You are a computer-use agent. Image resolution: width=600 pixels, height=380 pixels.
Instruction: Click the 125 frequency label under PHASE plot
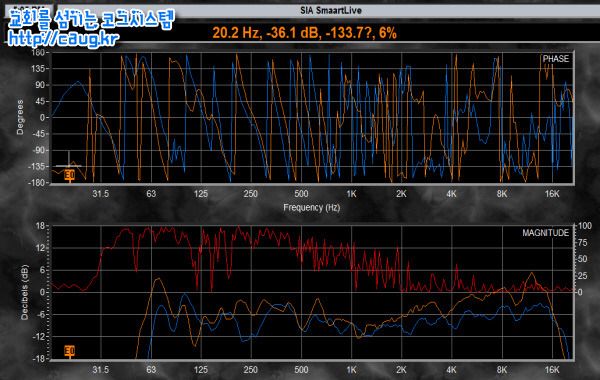[x=201, y=194]
